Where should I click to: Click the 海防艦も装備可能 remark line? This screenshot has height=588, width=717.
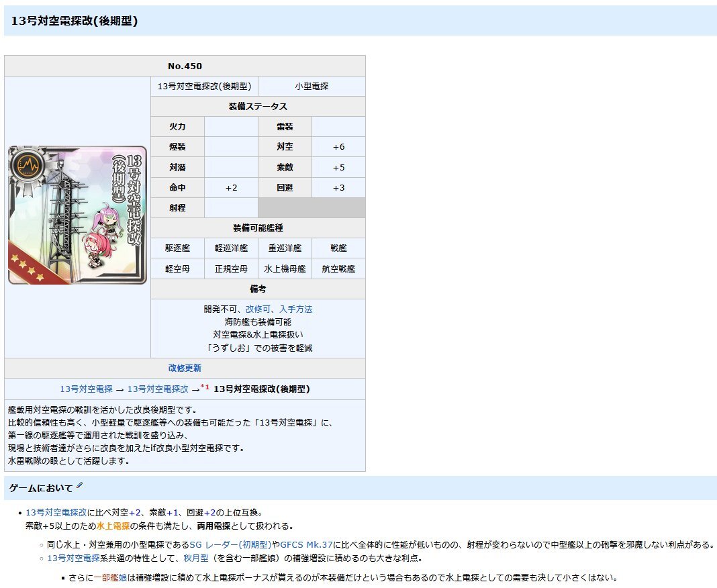258,322
